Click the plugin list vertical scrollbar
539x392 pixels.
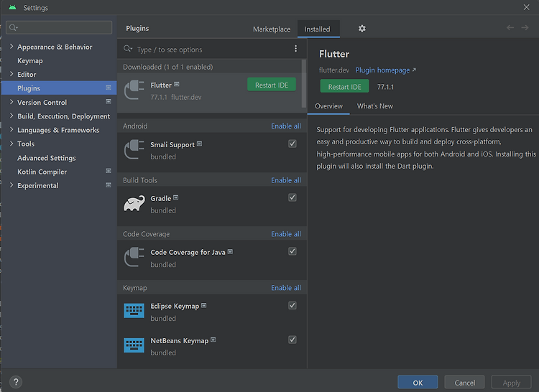coord(304,83)
